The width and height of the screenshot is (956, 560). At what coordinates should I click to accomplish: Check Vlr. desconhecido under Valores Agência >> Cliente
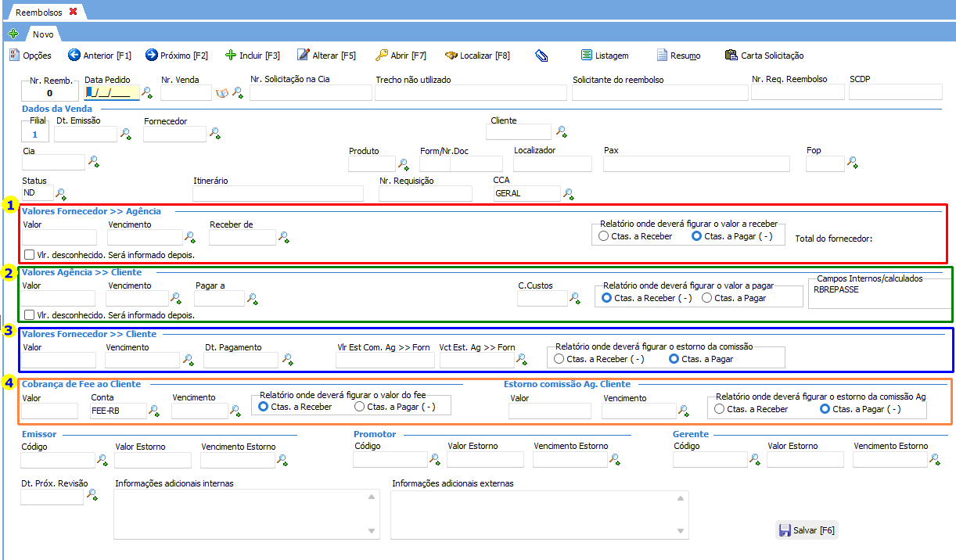pos(29,315)
